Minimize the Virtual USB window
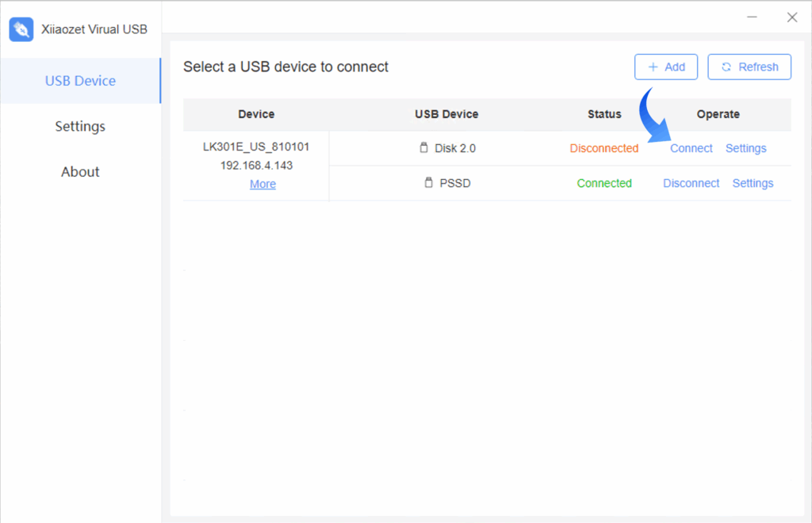 752,17
